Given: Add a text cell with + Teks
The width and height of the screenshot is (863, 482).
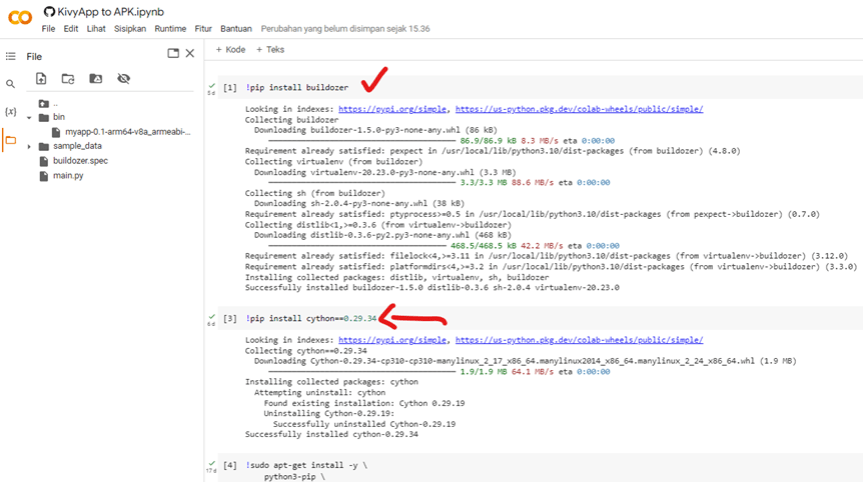Looking at the screenshot, I should [x=270, y=49].
